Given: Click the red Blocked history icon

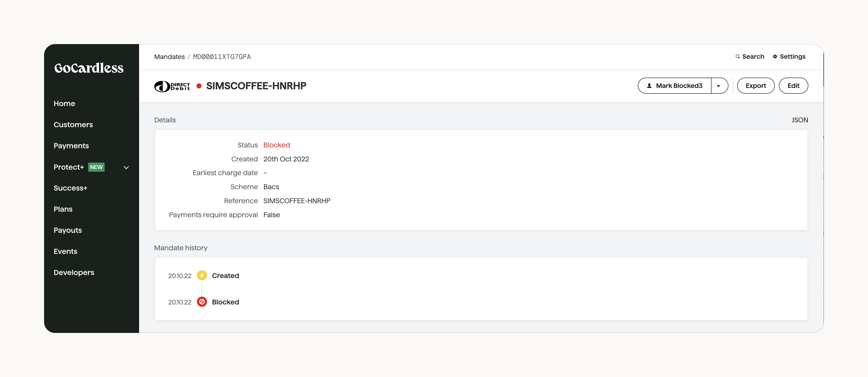Looking at the screenshot, I should (x=202, y=302).
